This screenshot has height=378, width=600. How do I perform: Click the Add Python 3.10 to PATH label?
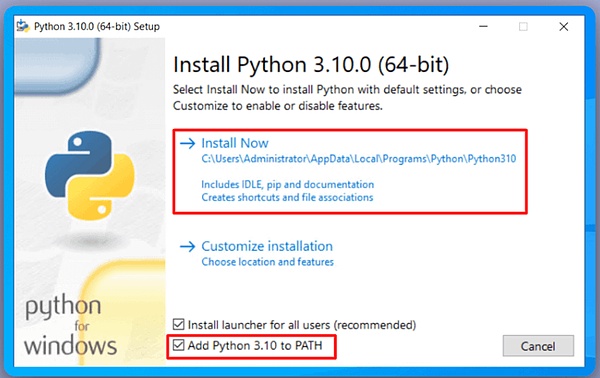pyautogui.click(x=255, y=345)
